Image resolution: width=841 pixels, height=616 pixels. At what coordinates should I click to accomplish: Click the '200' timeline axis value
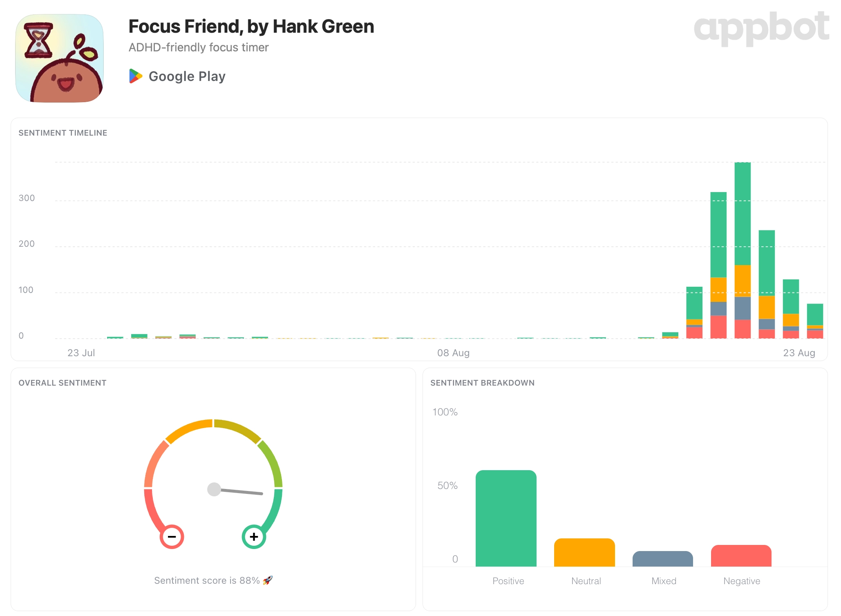[27, 244]
